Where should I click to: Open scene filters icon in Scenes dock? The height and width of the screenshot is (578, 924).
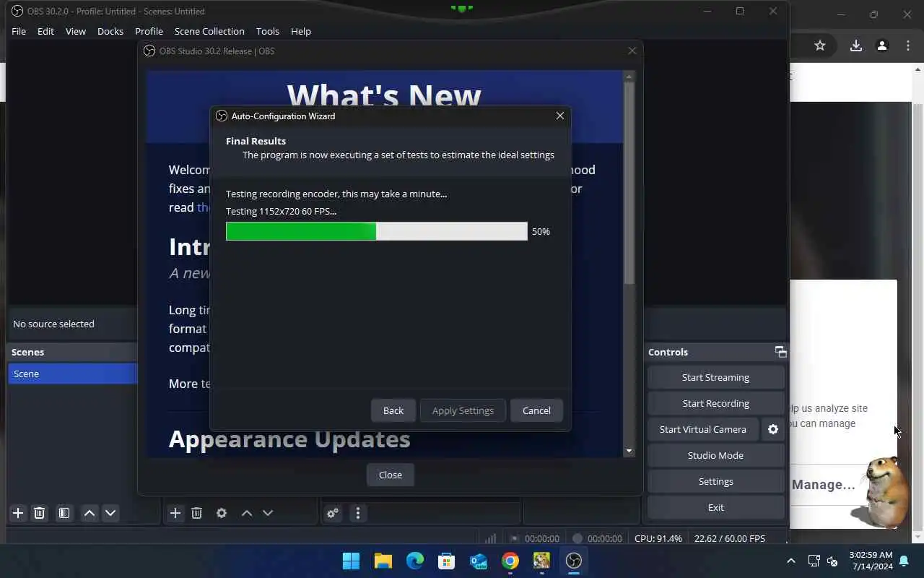(x=64, y=513)
